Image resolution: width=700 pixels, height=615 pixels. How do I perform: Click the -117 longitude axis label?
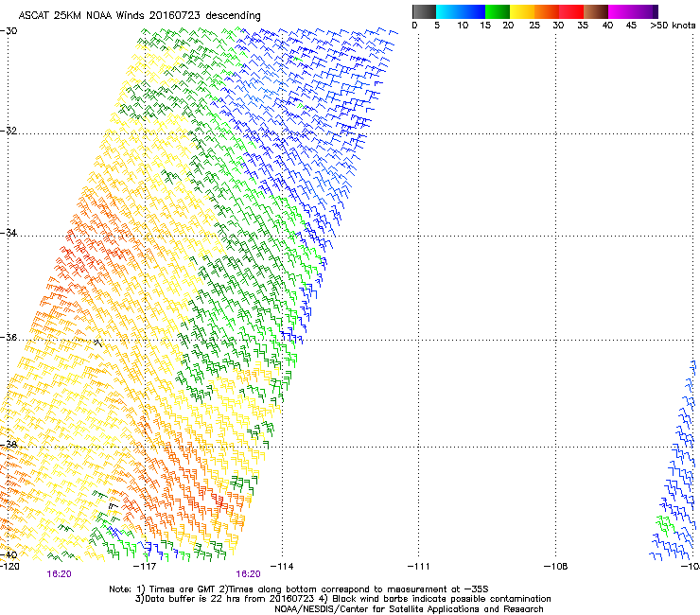point(145,567)
